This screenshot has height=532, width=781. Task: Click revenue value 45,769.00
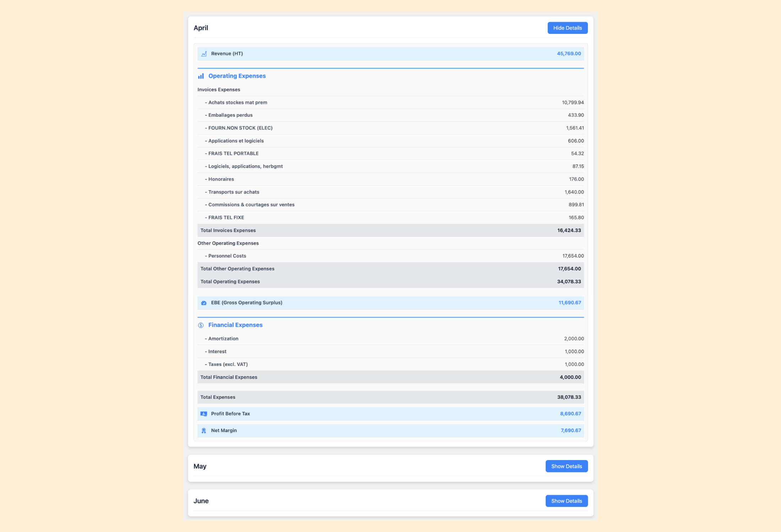pos(569,54)
